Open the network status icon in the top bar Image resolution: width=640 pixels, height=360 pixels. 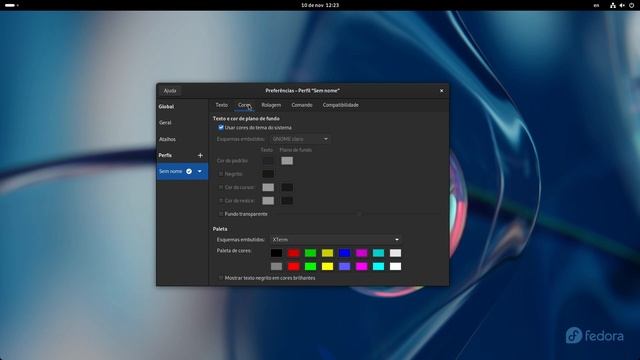coord(613,5)
